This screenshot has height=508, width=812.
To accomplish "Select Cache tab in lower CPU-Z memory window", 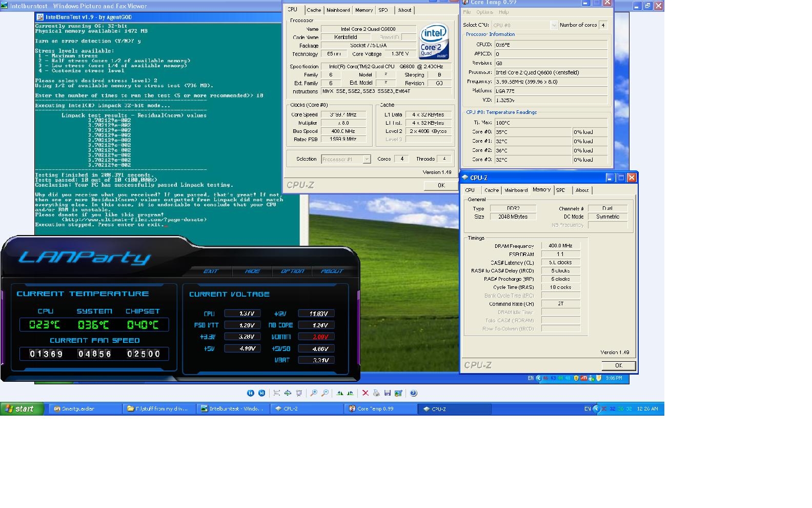I will coord(492,190).
